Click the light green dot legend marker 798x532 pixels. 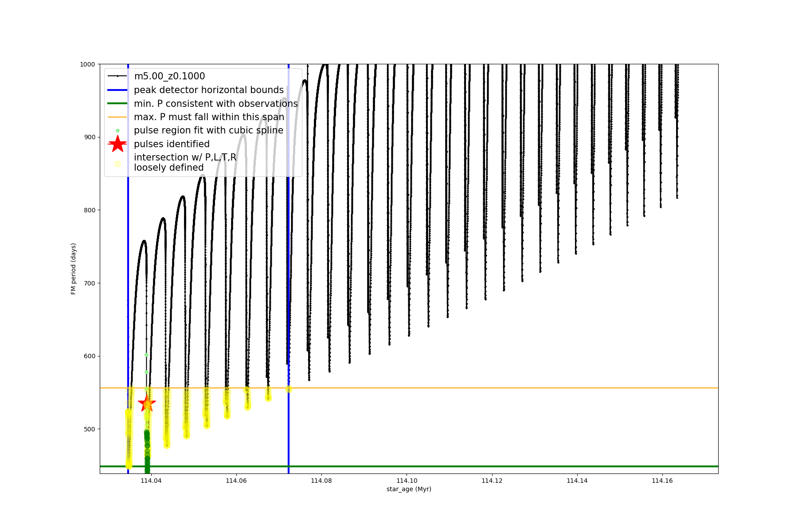tap(117, 130)
